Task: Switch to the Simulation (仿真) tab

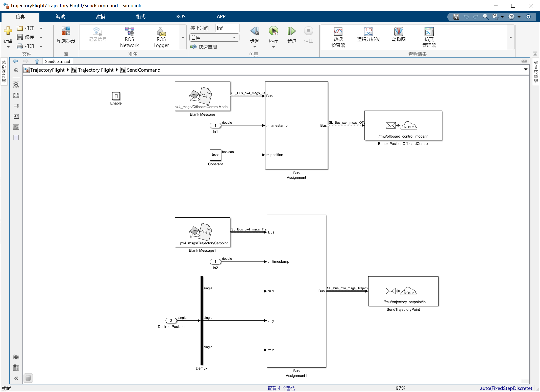Action: (20, 17)
